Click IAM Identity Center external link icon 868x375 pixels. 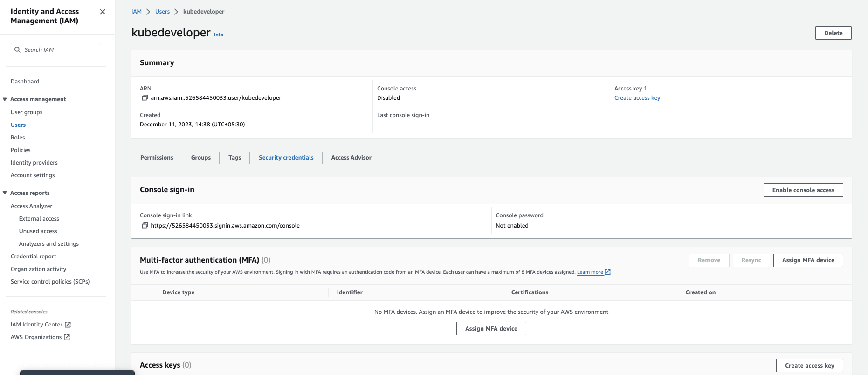68,325
